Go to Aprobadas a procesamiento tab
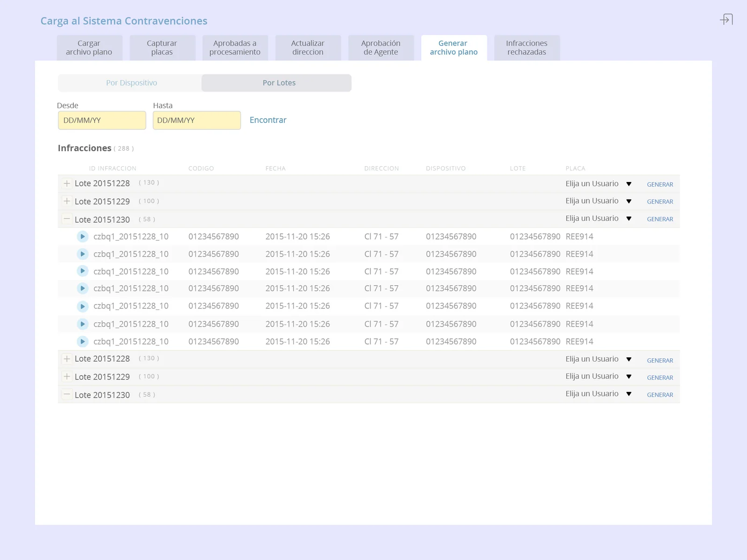This screenshot has width=747, height=560. 235,48
